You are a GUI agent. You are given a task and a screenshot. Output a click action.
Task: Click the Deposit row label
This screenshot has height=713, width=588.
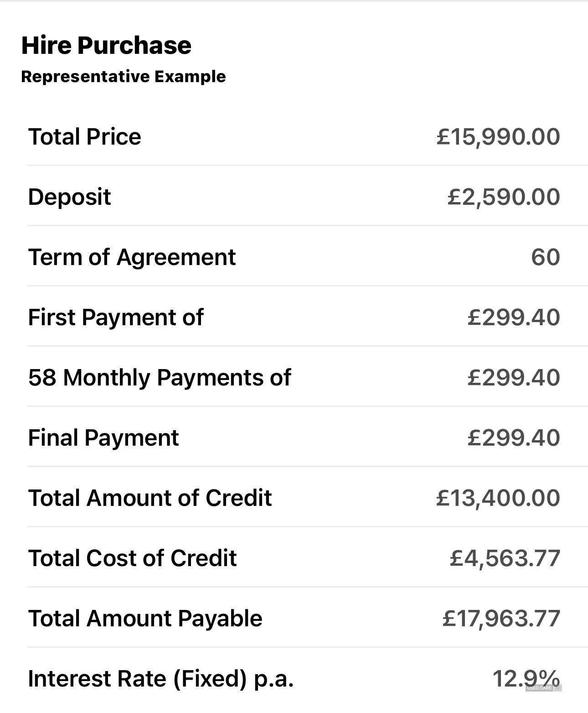point(69,197)
